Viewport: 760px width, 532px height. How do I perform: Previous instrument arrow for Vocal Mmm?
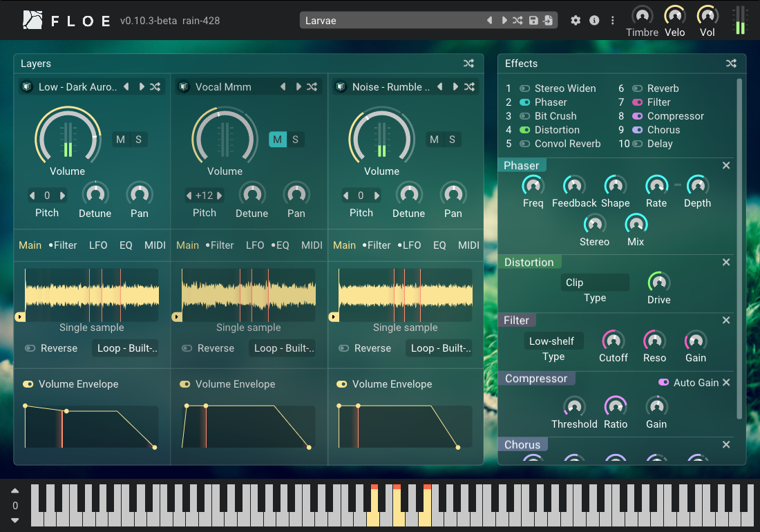[x=283, y=87]
